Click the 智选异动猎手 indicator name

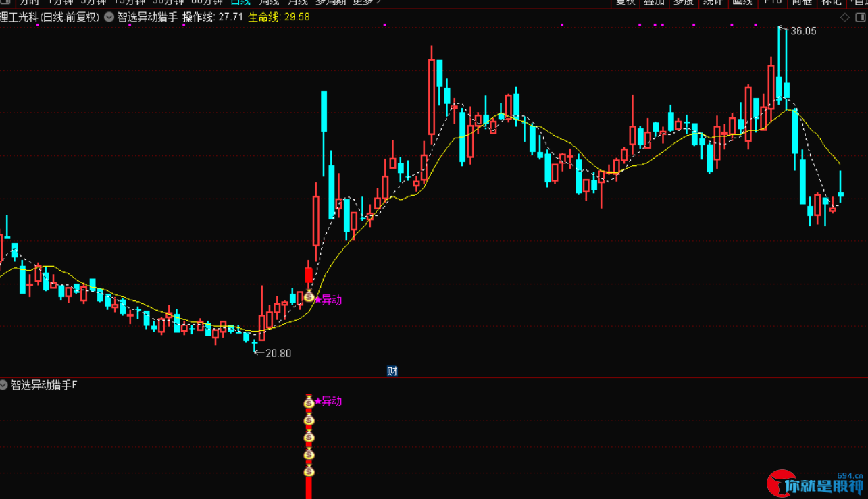pos(147,18)
